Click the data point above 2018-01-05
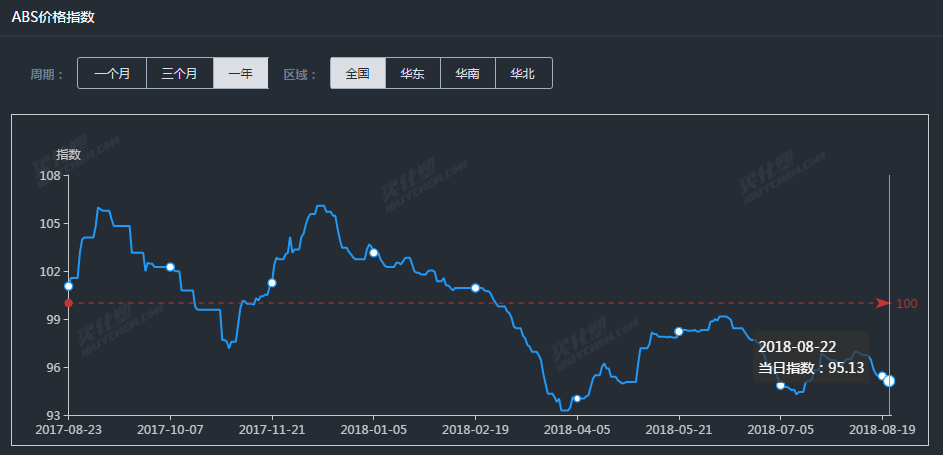 pos(373,252)
